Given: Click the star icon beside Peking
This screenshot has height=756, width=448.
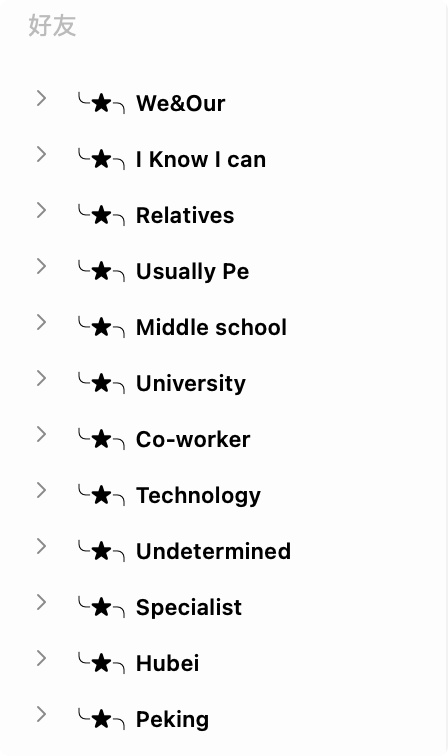Looking at the screenshot, I should (x=101, y=719).
